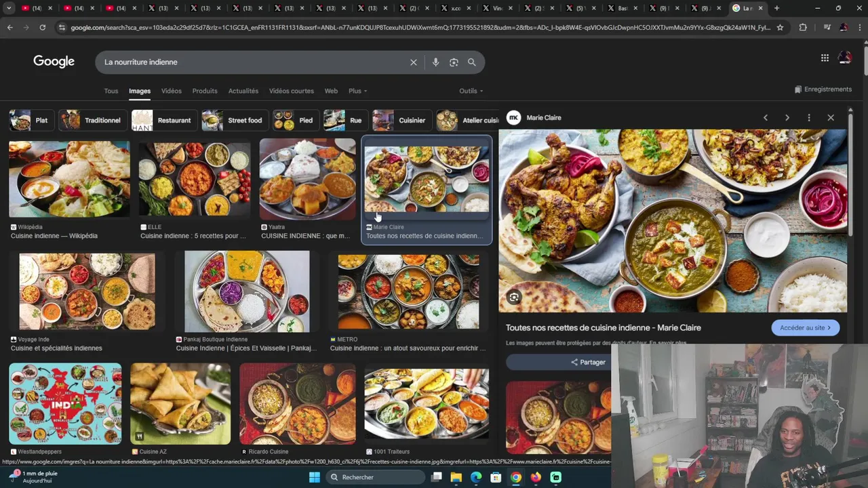Open the three-dot menu in preview panel
Screen dimensions: 868x488
[809, 118]
